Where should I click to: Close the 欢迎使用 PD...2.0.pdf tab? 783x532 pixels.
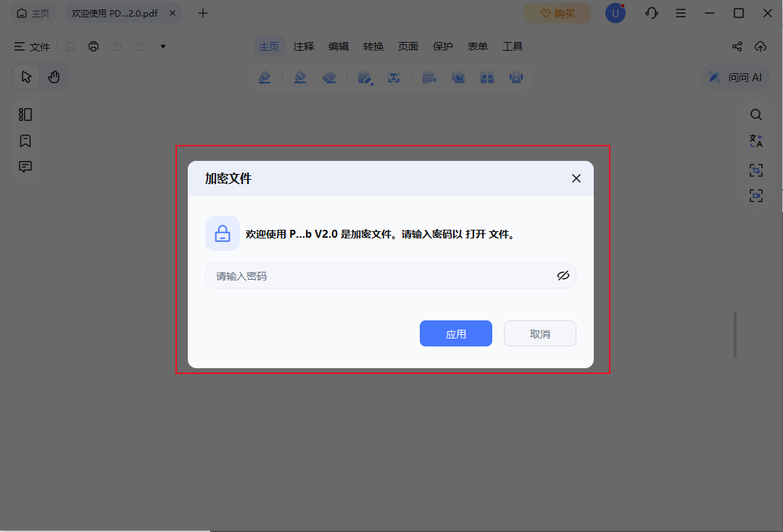pyautogui.click(x=173, y=14)
